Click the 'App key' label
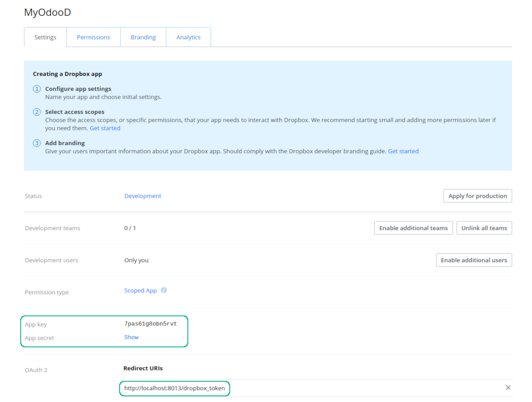This screenshot has width=532, height=402. click(36, 325)
